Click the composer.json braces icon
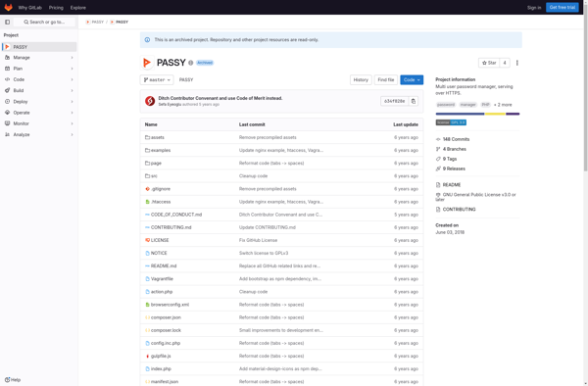Image resolution: width=588 pixels, height=386 pixels. pyautogui.click(x=147, y=317)
